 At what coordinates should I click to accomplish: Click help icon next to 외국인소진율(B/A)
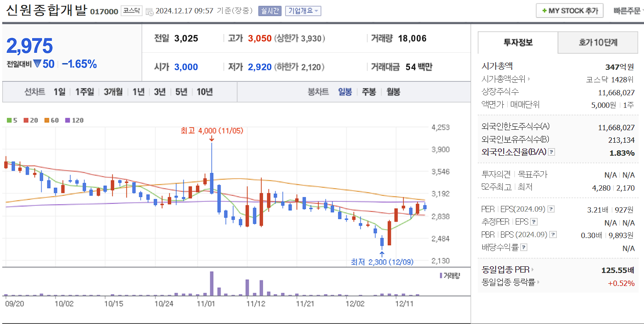tap(551, 152)
